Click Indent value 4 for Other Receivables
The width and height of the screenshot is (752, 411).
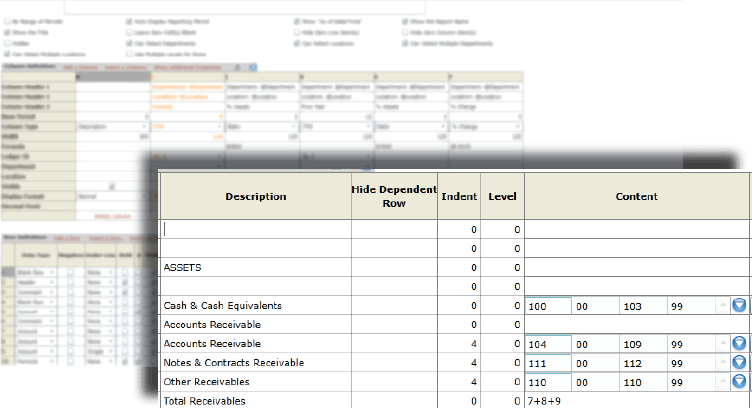pyautogui.click(x=474, y=382)
